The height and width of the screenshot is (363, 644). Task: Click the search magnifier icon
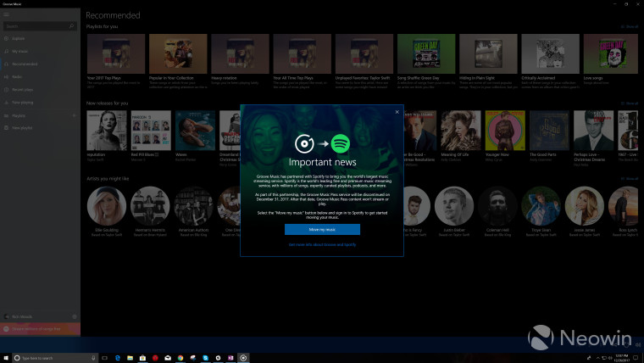coord(71,26)
